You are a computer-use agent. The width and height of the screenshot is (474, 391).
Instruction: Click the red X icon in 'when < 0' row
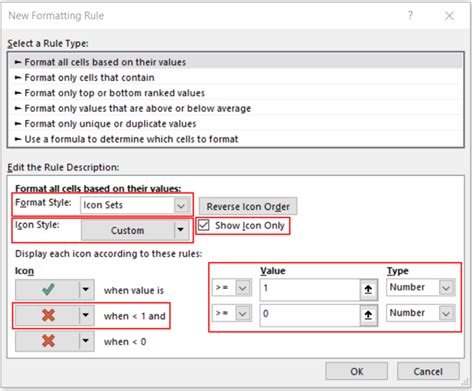[48, 341]
